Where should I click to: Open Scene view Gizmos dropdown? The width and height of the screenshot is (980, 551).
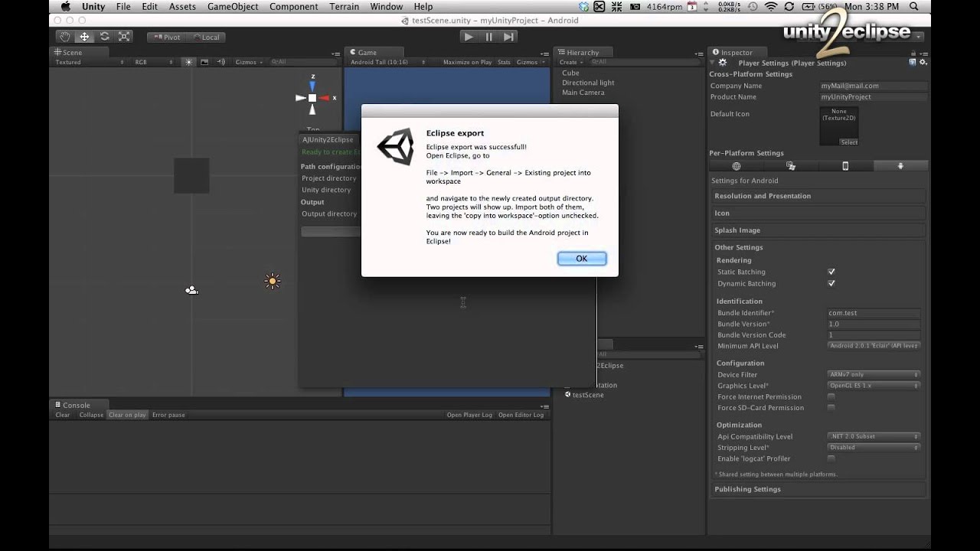(x=249, y=62)
